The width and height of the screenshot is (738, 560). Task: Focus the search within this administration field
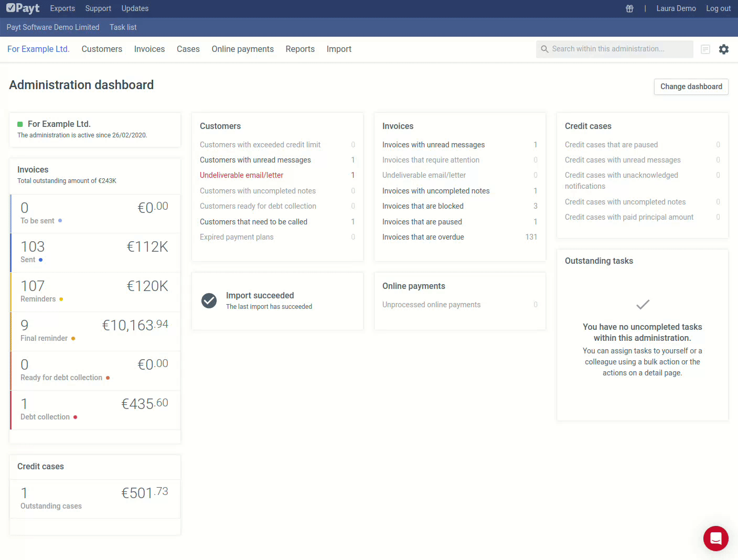615,49
